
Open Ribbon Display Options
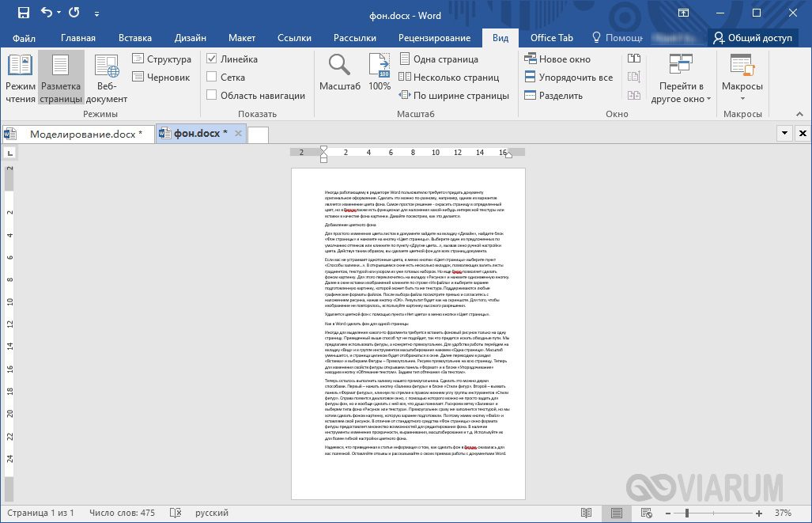684,13
